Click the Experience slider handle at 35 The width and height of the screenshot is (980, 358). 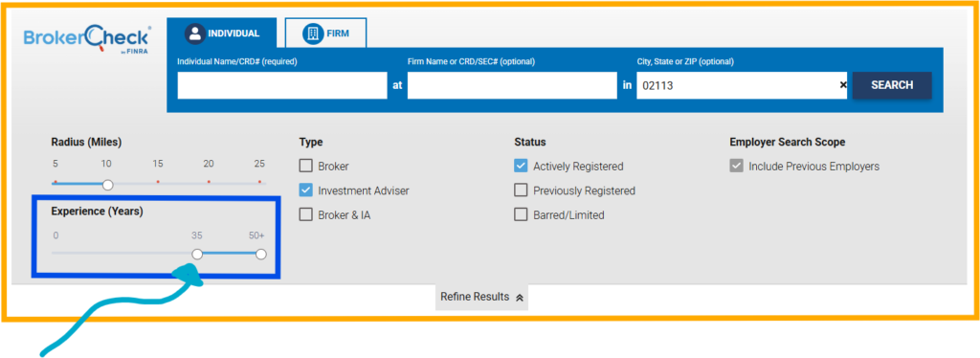point(197,255)
